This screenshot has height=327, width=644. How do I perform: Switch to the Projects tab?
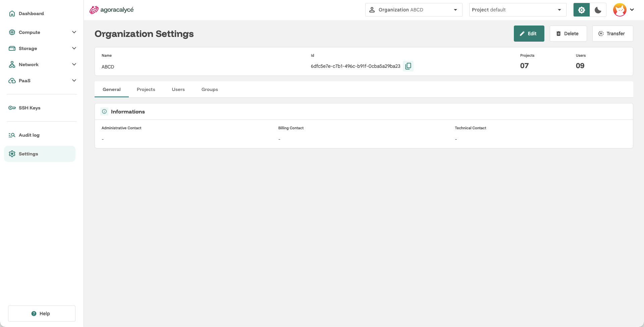(146, 89)
